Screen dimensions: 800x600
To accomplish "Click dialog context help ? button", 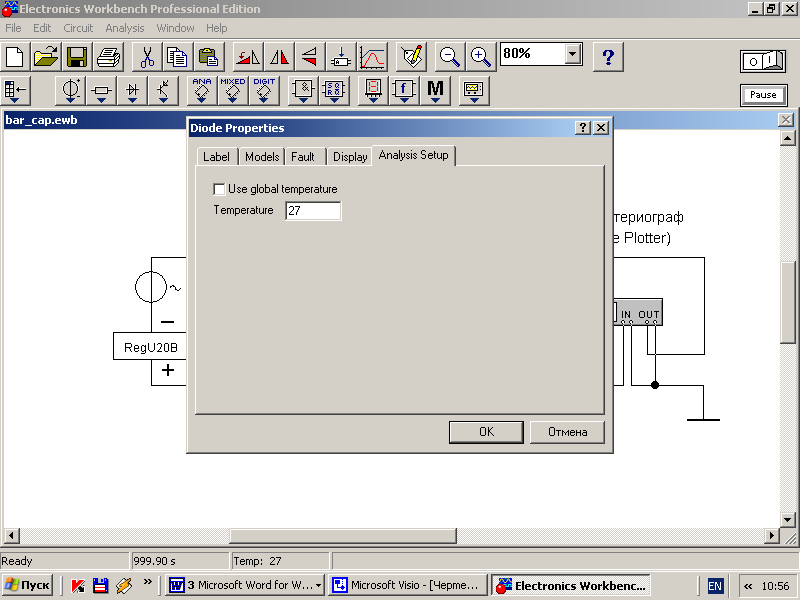I will [x=583, y=128].
